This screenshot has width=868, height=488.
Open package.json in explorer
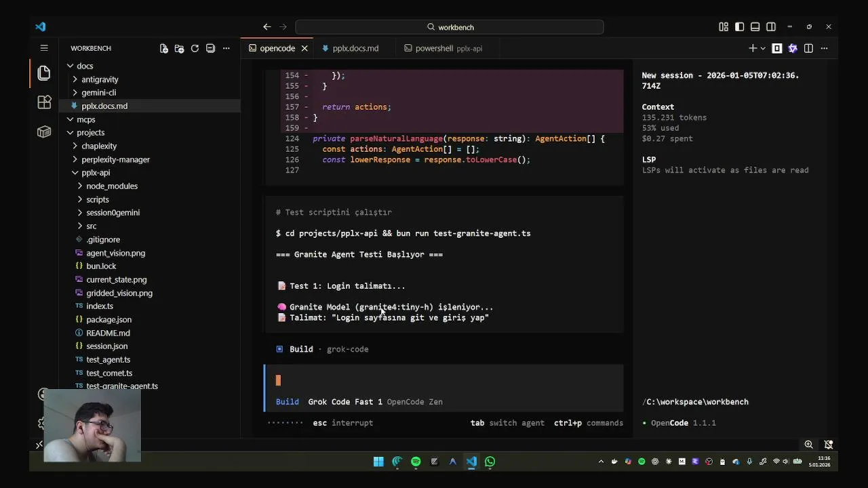tap(149, 319)
